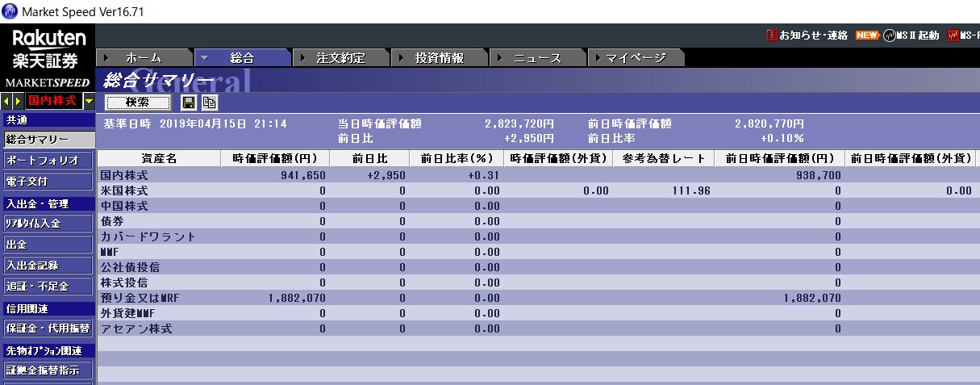This screenshot has width=980, height=385.
Task: Select the 米国株式 table row name
Action: [x=124, y=190]
